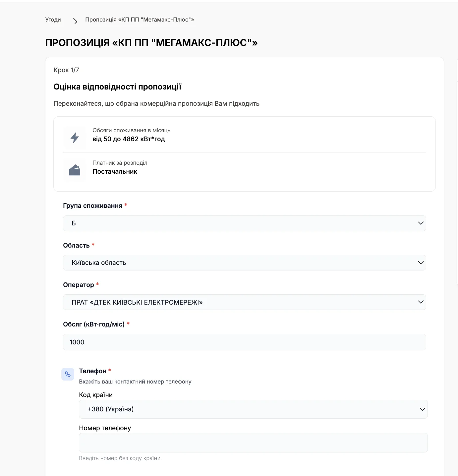Click the Пропозиція «КП ПП "Мегамакс-Плюс"» breadcrumb
Viewport: 458px width, 476px height.
click(140, 20)
